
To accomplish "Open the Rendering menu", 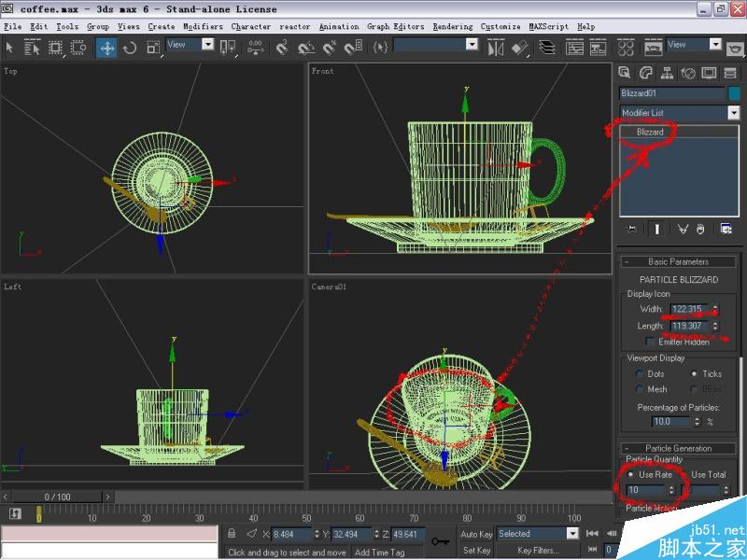I will coord(452,27).
